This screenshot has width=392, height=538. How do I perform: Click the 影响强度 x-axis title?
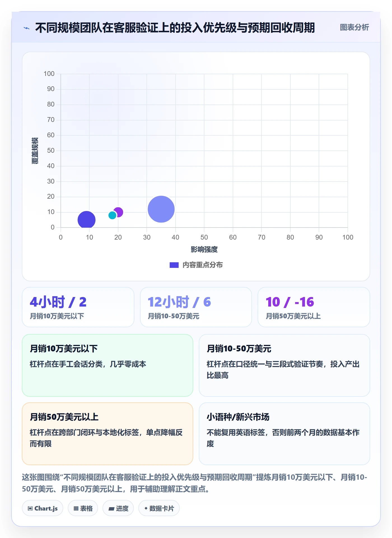tap(204, 249)
